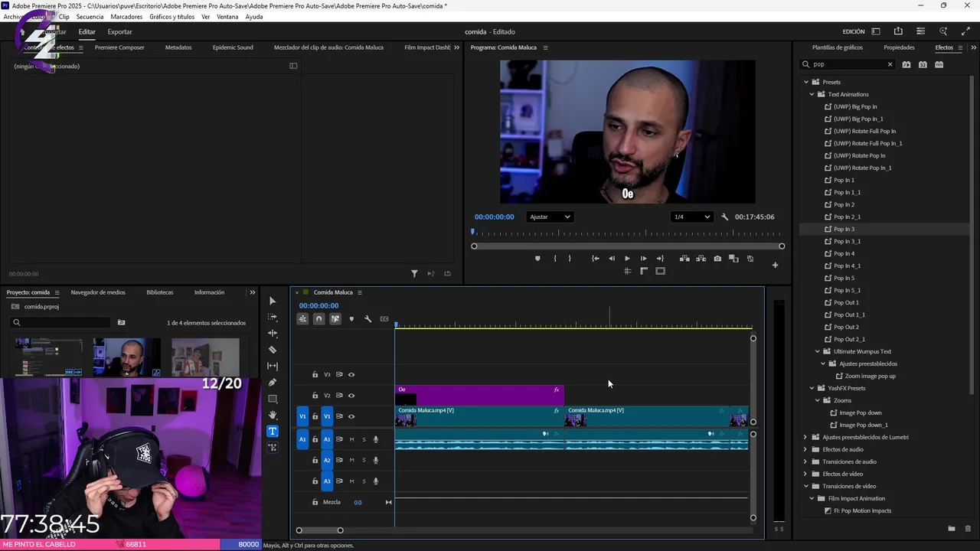This screenshot has width=980, height=551.
Task: Expand Efectos de audio folder
Action: tap(805, 449)
